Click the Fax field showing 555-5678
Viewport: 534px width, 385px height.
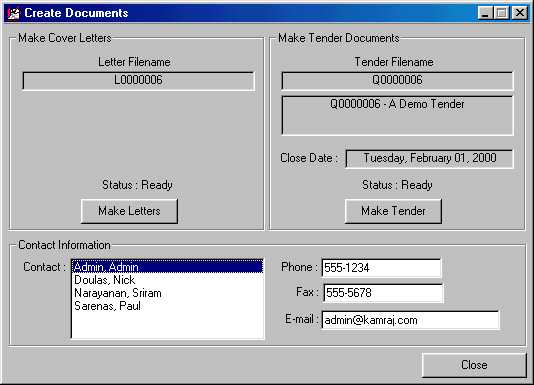383,293
